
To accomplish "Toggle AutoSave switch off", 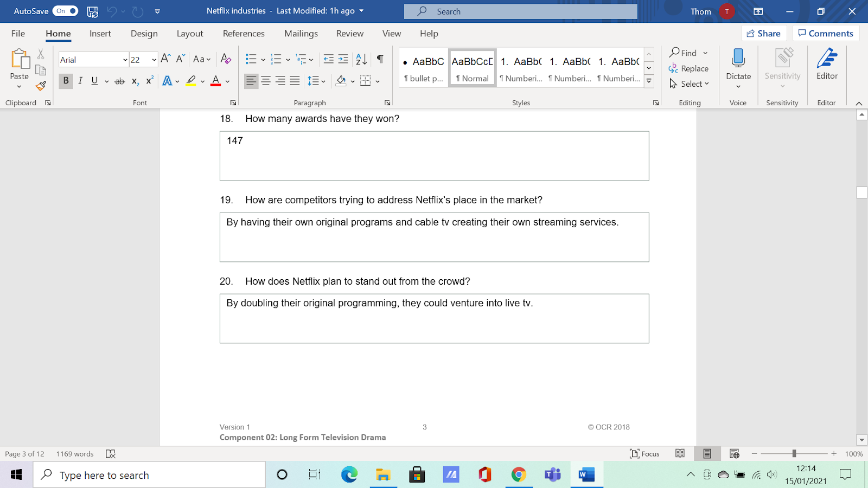I will click(x=66, y=11).
